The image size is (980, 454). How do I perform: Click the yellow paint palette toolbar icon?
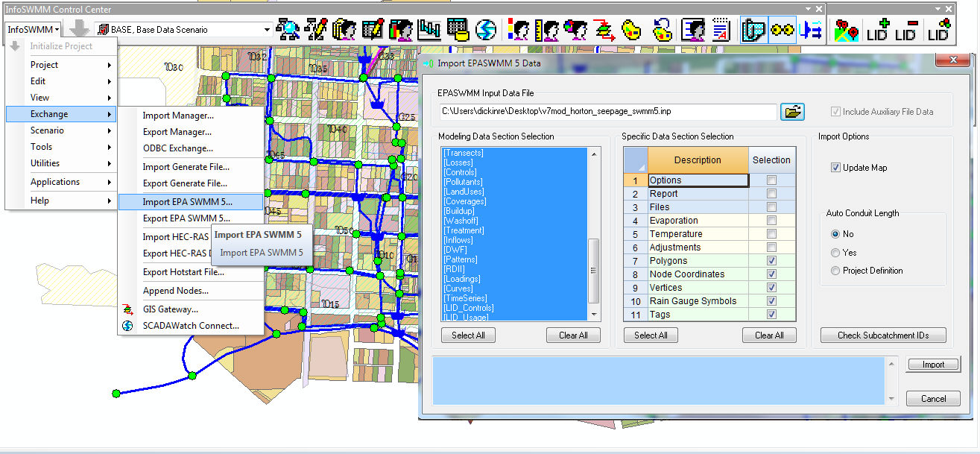click(632, 30)
